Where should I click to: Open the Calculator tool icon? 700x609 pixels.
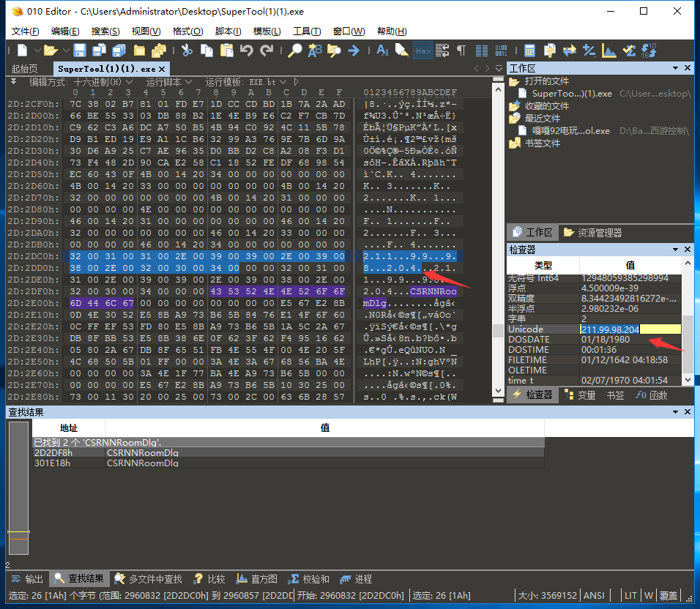pyautogui.click(x=529, y=51)
